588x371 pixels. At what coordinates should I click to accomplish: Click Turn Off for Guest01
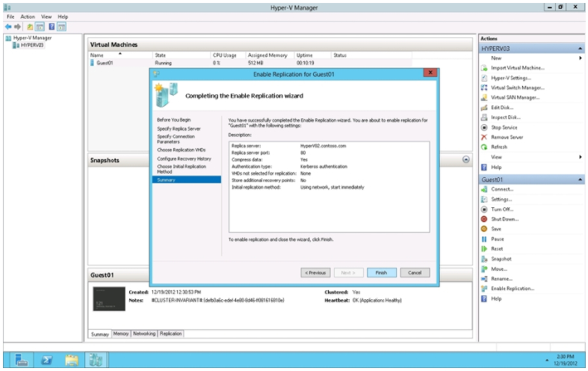[502, 209]
